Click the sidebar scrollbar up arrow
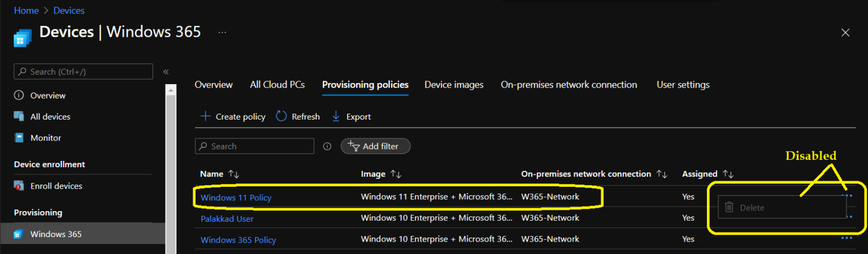The width and height of the screenshot is (868, 254). coord(171,89)
